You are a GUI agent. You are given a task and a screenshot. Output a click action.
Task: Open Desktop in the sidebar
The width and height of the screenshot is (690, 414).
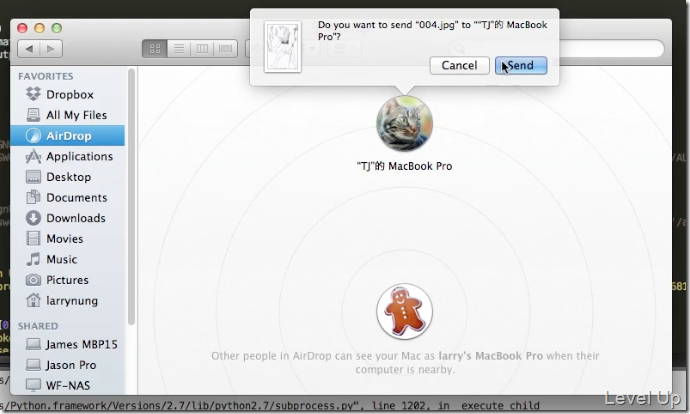(67, 177)
